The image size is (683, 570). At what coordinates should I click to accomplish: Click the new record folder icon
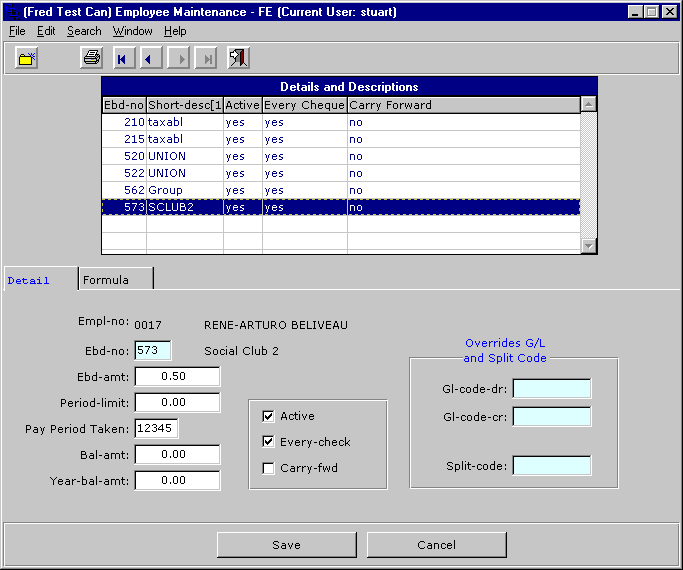27,58
